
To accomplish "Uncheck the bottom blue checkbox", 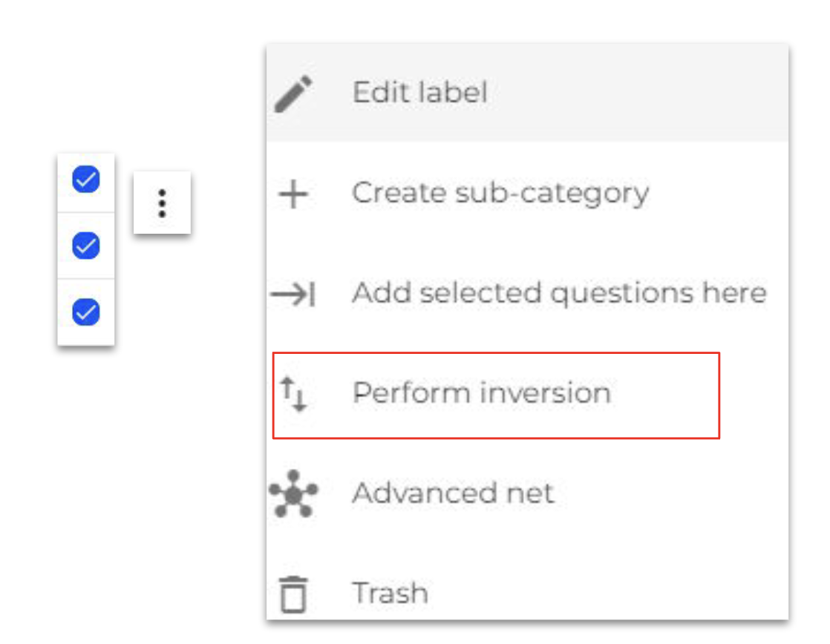I will [86, 312].
